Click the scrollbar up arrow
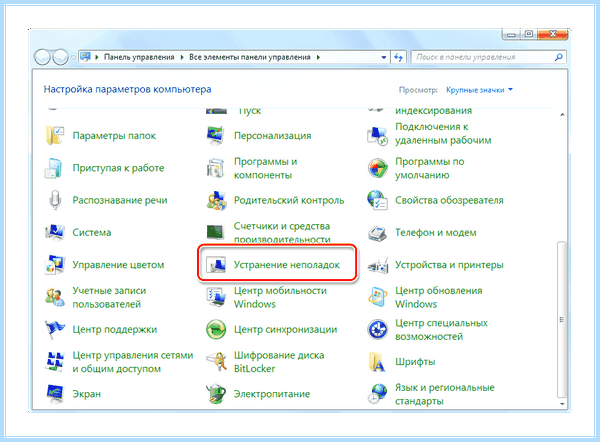The image size is (600, 442). [x=562, y=114]
